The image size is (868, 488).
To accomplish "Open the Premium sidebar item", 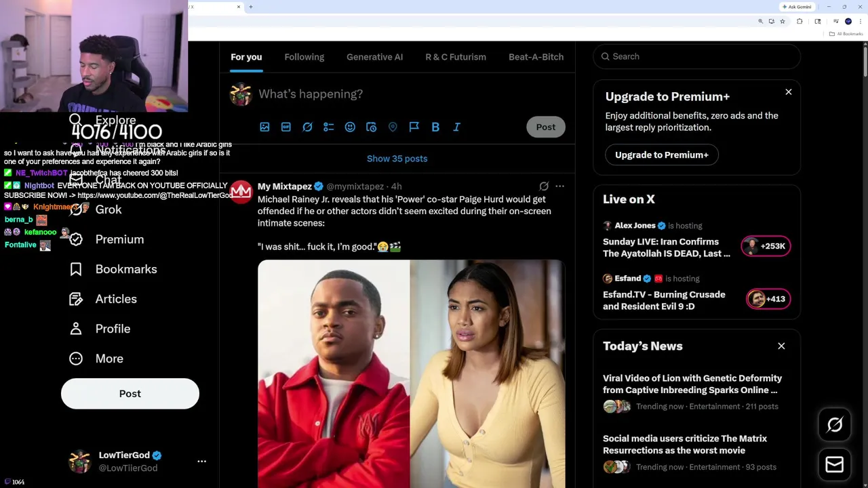I will coord(106,239).
